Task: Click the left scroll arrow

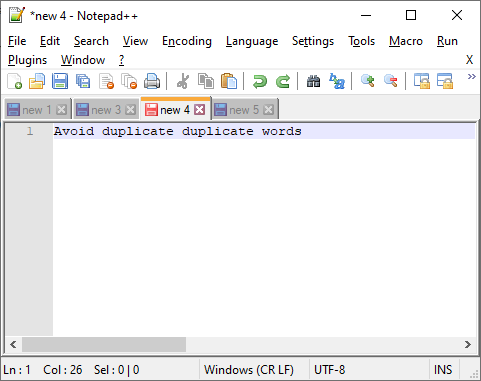Action: coord(13,344)
